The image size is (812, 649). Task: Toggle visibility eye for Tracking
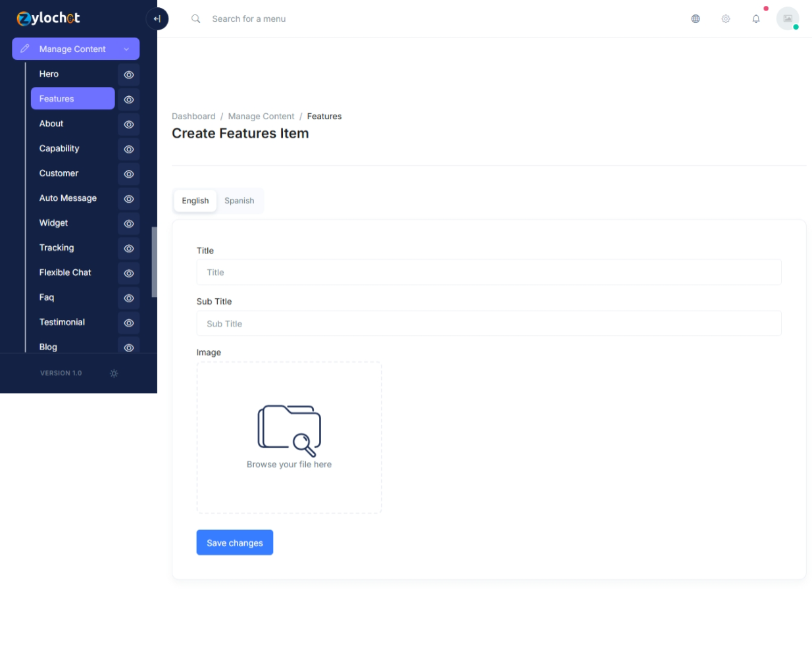(x=129, y=248)
